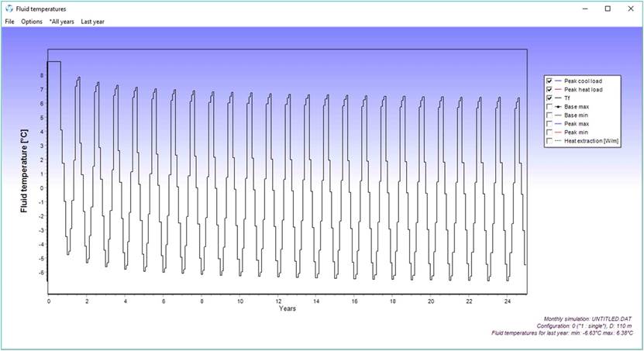Click the Years x-axis label
The width and height of the screenshot is (644, 351).
[288, 308]
